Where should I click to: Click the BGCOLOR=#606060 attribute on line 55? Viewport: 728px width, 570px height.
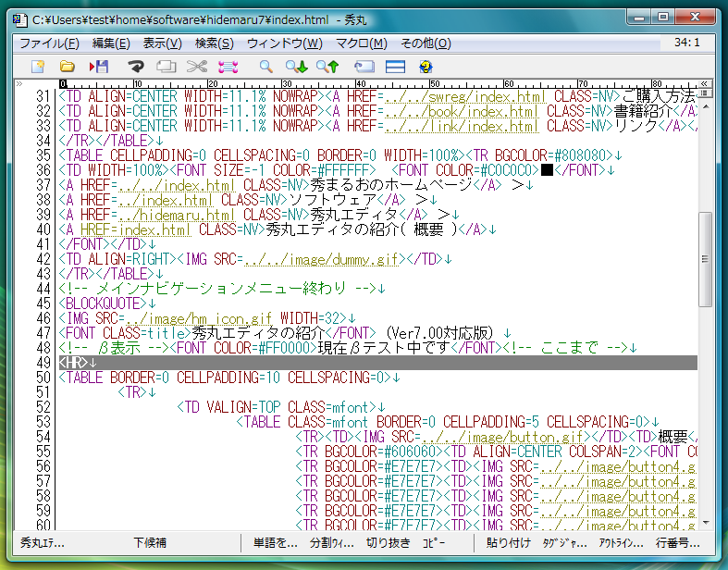click(380, 452)
